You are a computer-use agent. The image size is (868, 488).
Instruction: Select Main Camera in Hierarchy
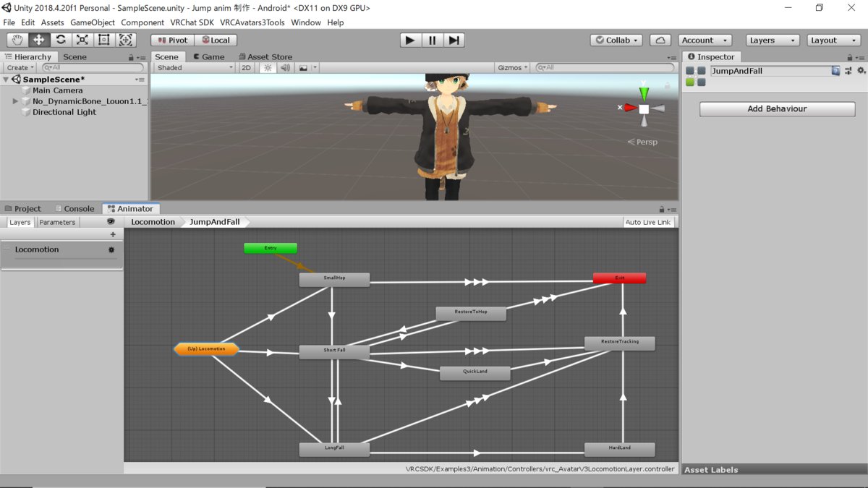58,90
